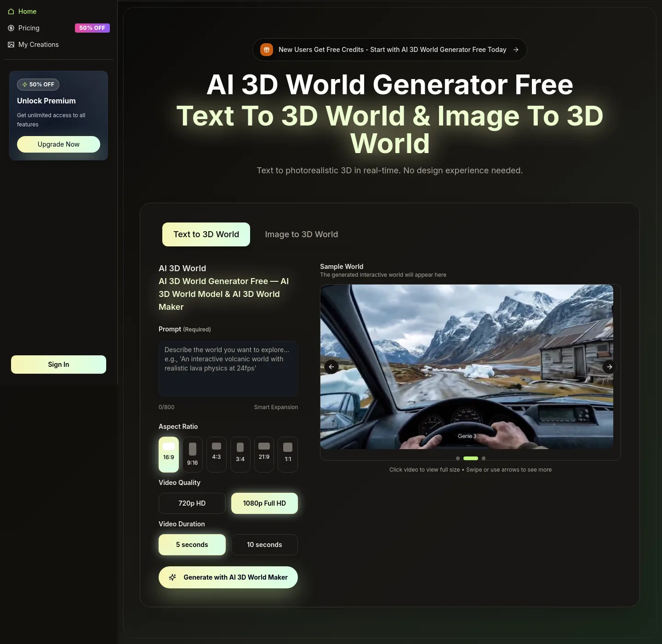Viewport: 662px width, 644px height.
Task: Click the Upgrade Now button
Action: click(58, 144)
